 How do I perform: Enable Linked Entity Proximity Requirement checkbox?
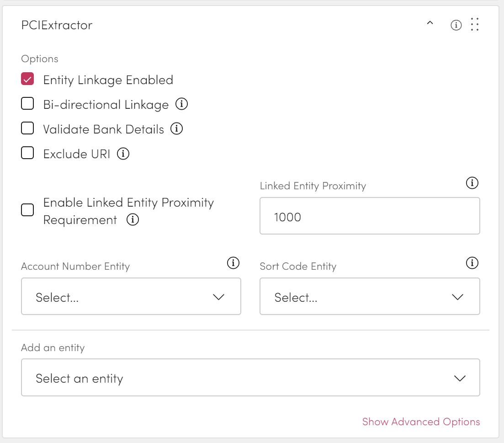click(28, 210)
